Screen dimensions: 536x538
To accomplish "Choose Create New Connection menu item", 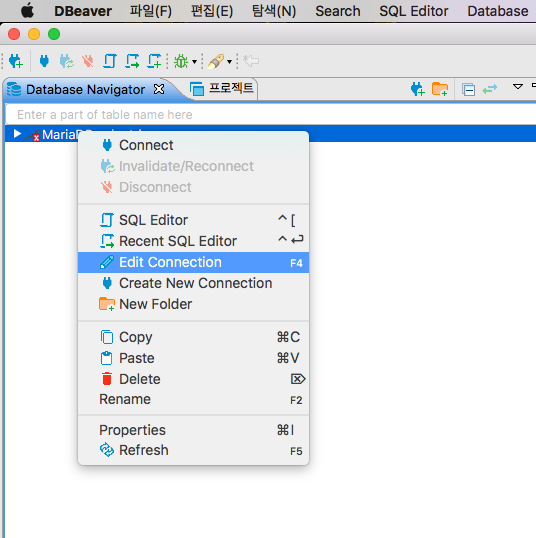I will point(194,283).
